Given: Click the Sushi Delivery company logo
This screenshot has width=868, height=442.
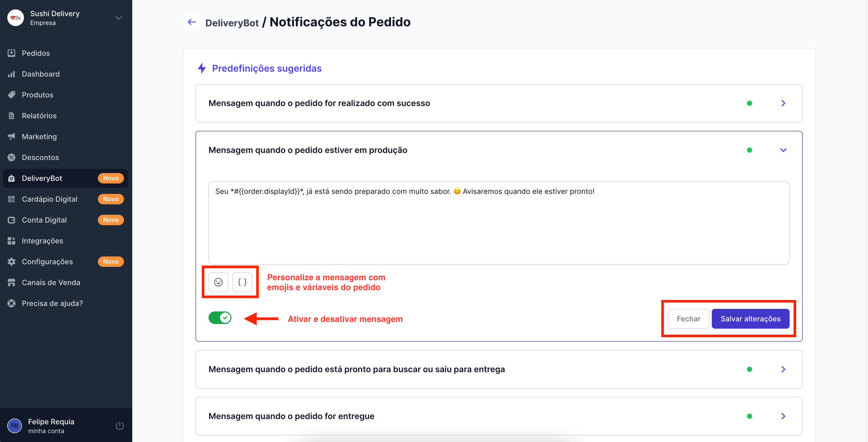Looking at the screenshot, I should pos(16,18).
